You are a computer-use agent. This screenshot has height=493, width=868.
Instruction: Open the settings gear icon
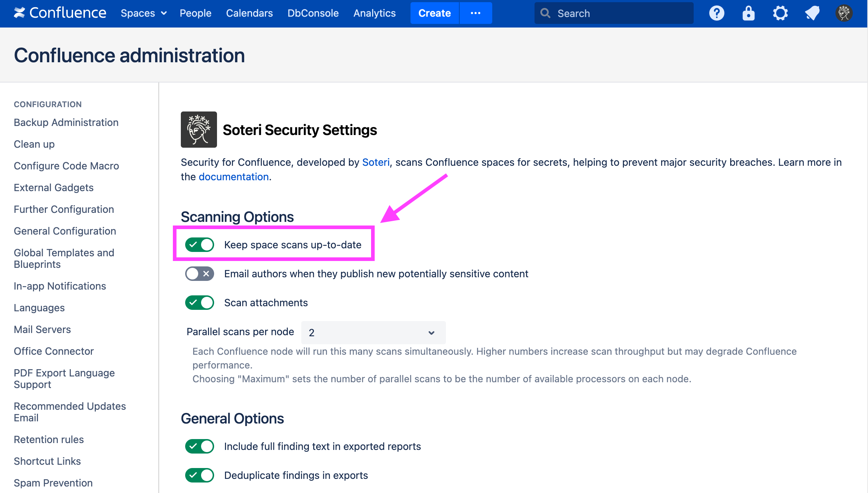click(780, 13)
